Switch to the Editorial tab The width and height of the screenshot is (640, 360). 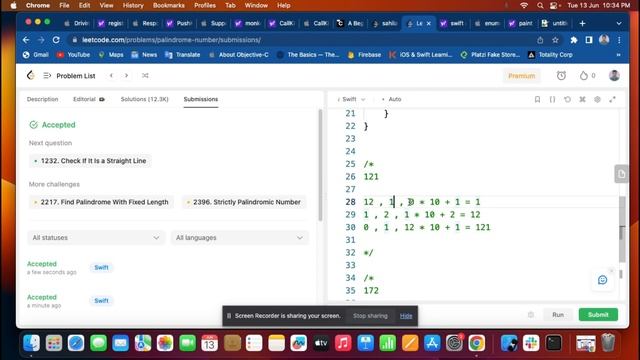click(x=89, y=99)
